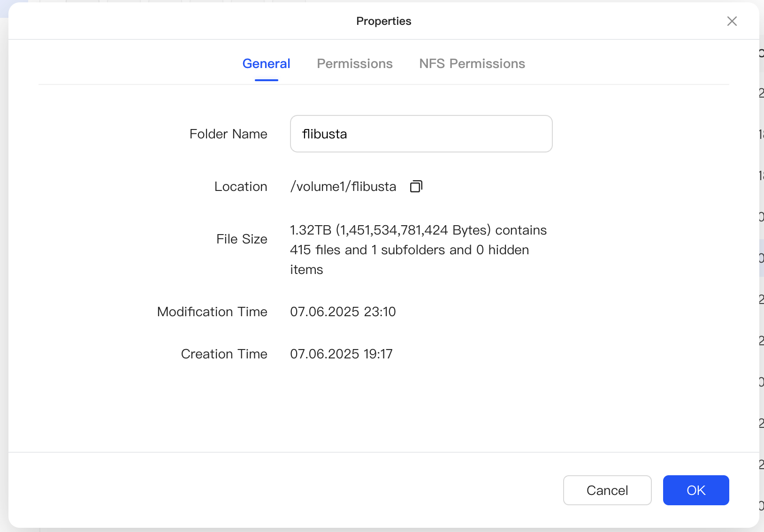Click the Folder Name label

point(228,134)
